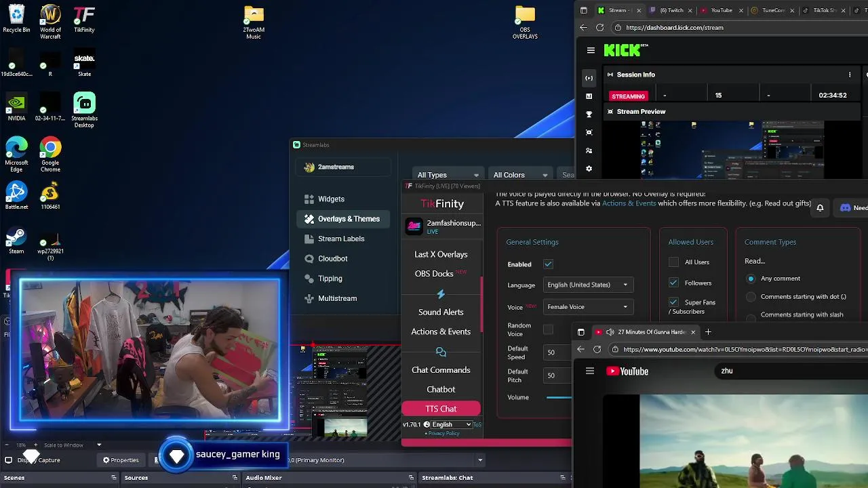Launch Google Chrome from desktop
Image resolution: width=868 pixels, height=488 pixels.
click(x=50, y=154)
